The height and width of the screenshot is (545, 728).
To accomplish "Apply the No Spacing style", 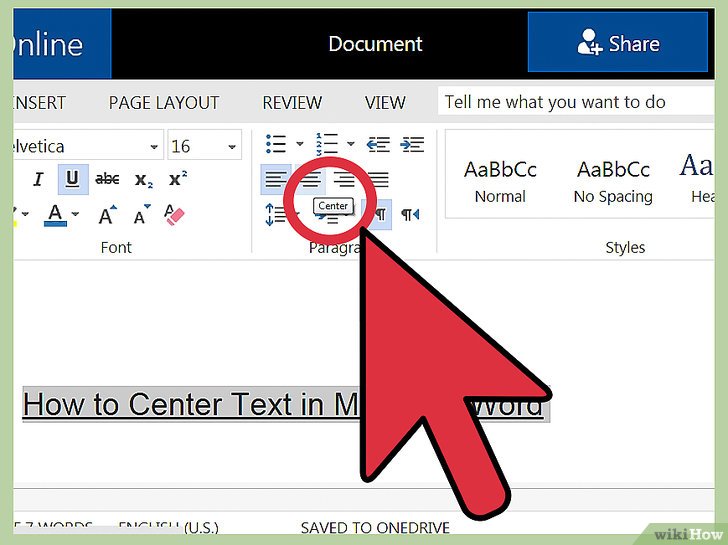I will coord(613,181).
